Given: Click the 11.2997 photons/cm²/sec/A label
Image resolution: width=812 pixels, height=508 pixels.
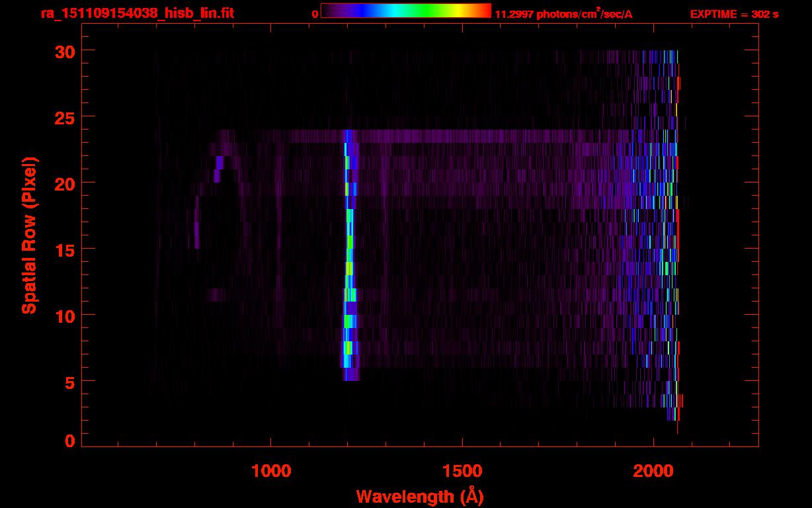Looking at the screenshot, I should click(563, 13).
